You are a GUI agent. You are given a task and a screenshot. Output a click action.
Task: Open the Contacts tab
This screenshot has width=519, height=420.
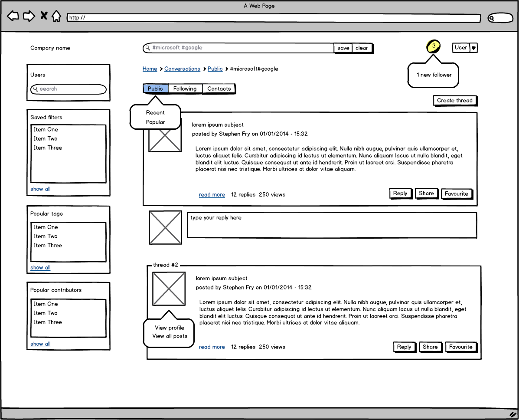(219, 89)
